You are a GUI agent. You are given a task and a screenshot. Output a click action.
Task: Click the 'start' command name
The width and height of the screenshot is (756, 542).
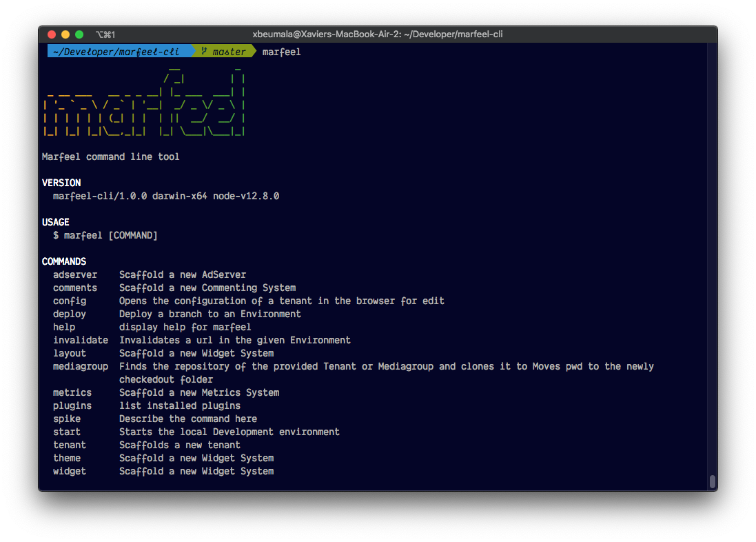point(67,432)
